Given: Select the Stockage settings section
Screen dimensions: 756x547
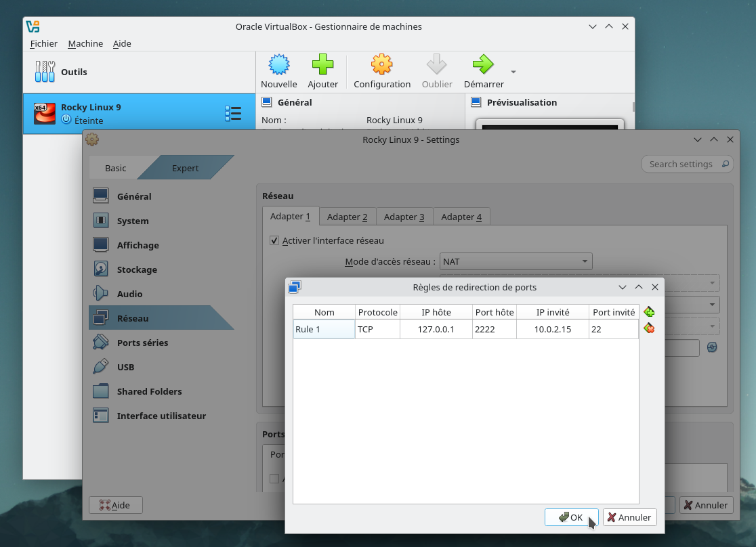Looking at the screenshot, I should tap(135, 269).
